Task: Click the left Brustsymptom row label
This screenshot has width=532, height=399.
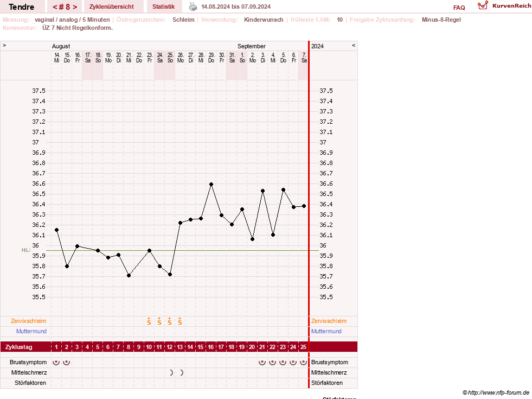Action: point(28,362)
